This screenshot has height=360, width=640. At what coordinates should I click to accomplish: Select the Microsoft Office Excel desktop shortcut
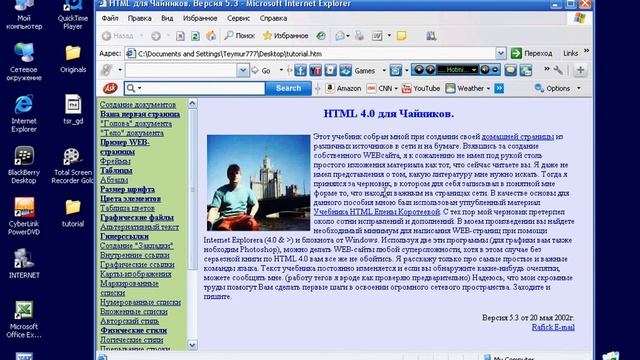pyautogui.click(x=24, y=320)
